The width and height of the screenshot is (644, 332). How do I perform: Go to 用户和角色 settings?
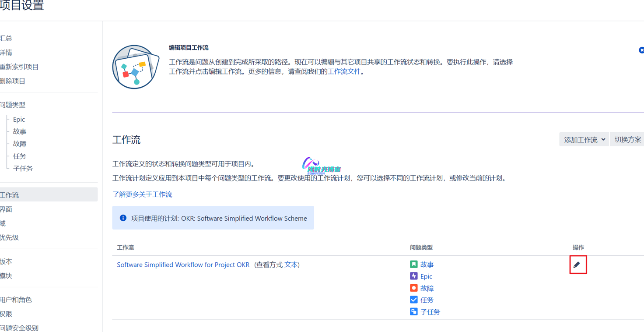(x=16, y=300)
